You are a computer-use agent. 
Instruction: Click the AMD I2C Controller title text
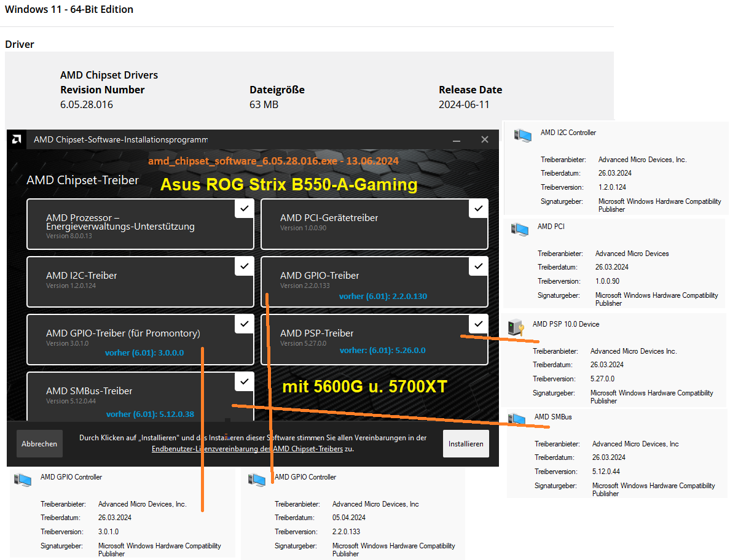coord(568,133)
